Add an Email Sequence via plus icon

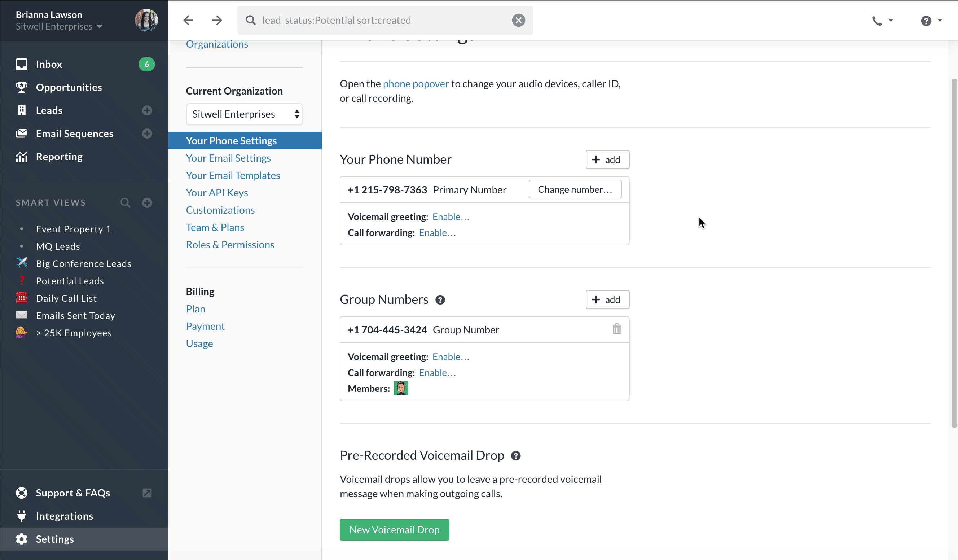(x=147, y=134)
